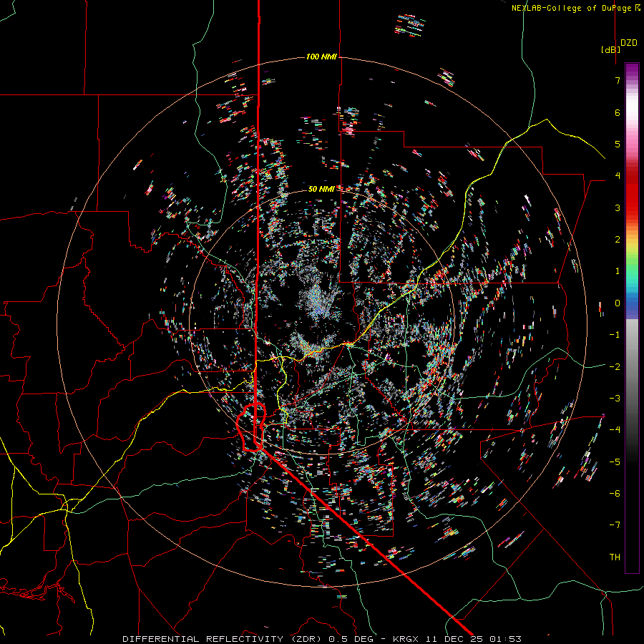
Task: Click the ZDR color scale bar
Action: tap(632, 318)
